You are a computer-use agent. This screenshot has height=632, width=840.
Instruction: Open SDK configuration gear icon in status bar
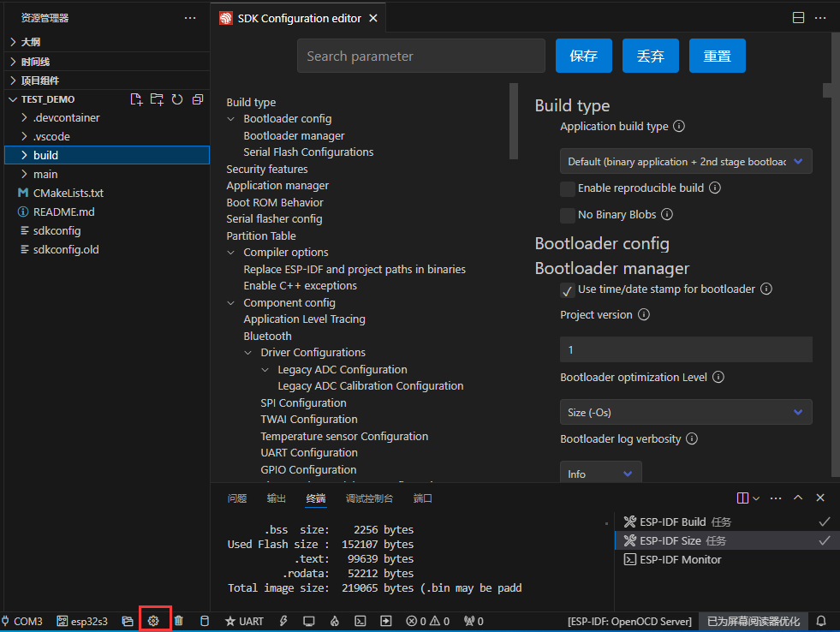coord(154,621)
